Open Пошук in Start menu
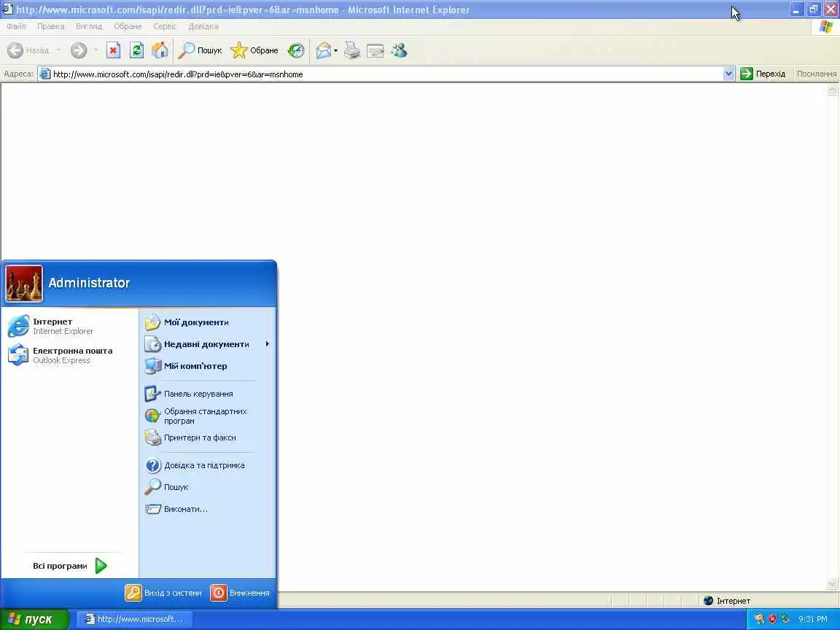The image size is (840, 630). [x=208, y=487]
